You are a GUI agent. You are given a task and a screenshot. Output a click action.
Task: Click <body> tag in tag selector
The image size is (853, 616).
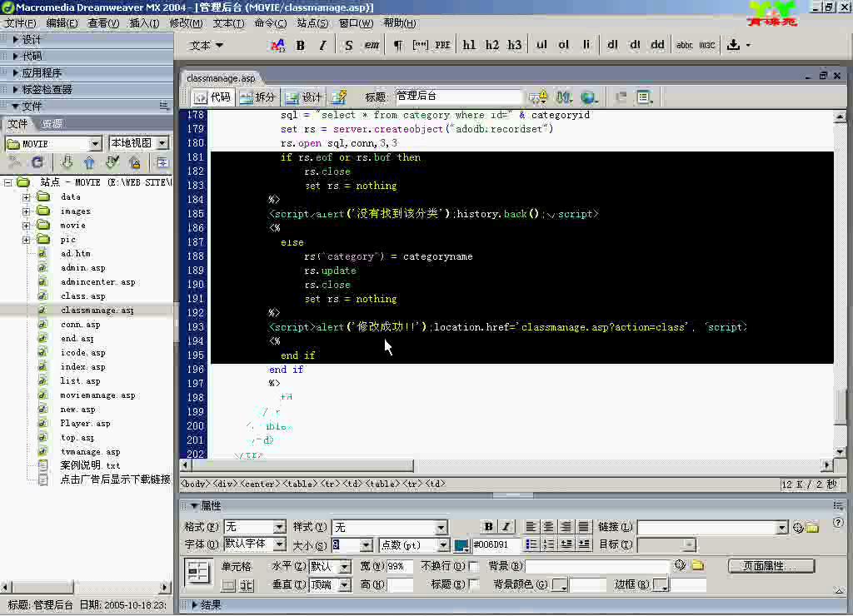(195, 484)
